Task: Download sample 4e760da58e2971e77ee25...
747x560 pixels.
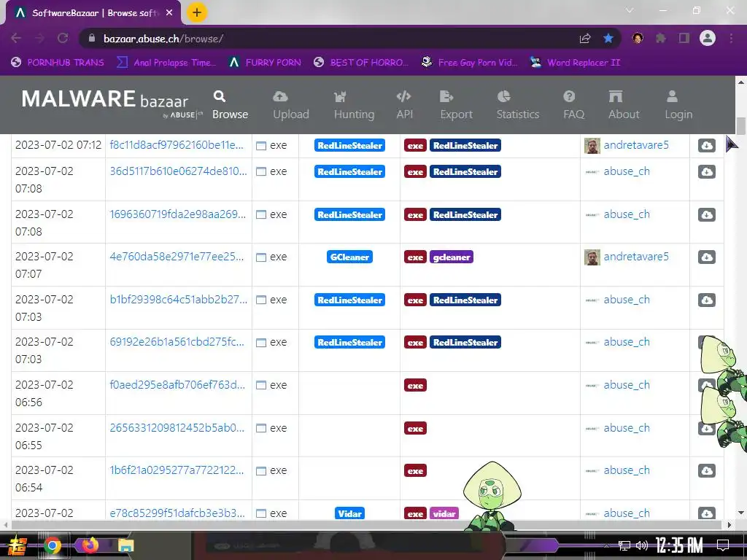Action: click(x=706, y=257)
